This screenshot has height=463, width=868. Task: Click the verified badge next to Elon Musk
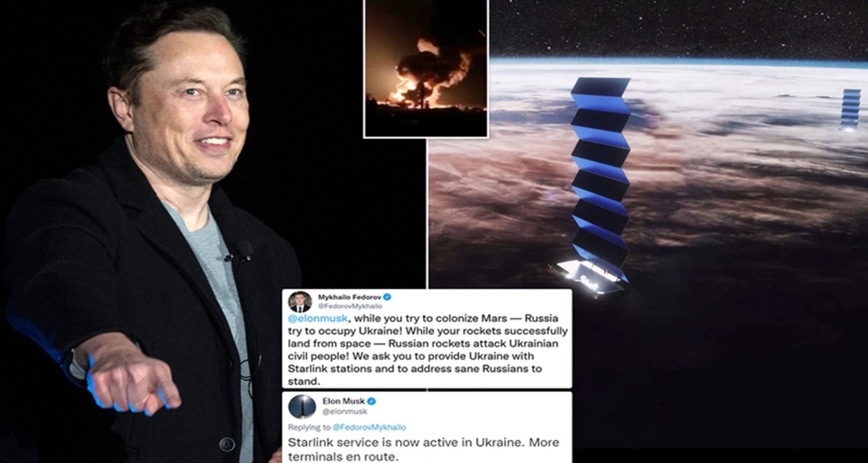click(x=372, y=401)
